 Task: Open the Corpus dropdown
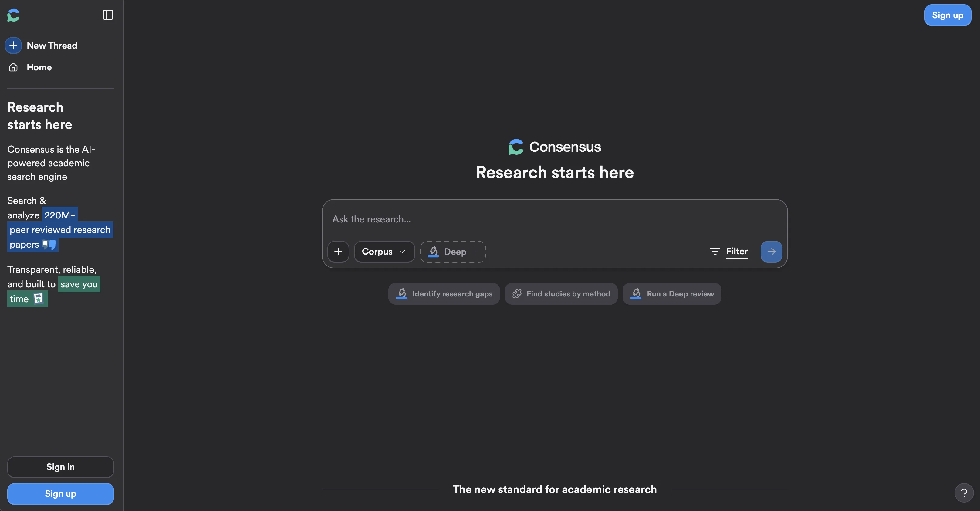coord(384,252)
